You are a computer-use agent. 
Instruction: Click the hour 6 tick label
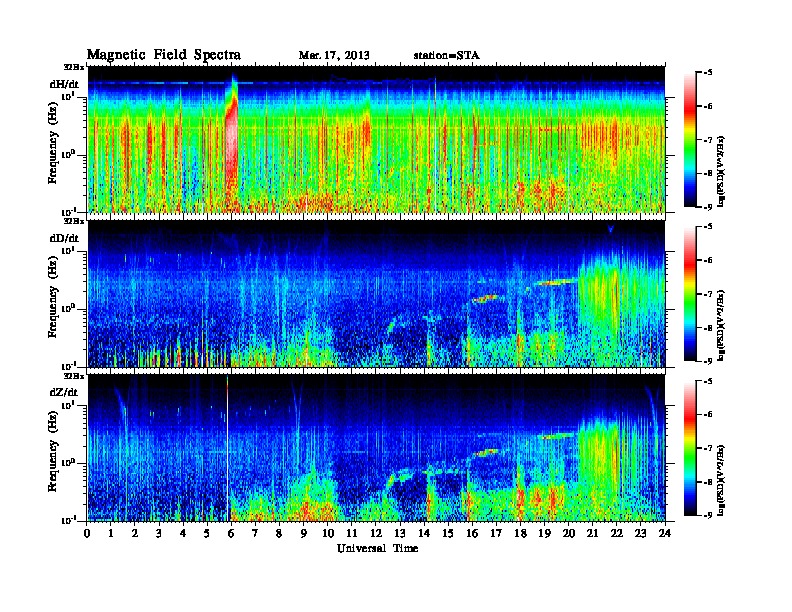[x=232, y=533]
